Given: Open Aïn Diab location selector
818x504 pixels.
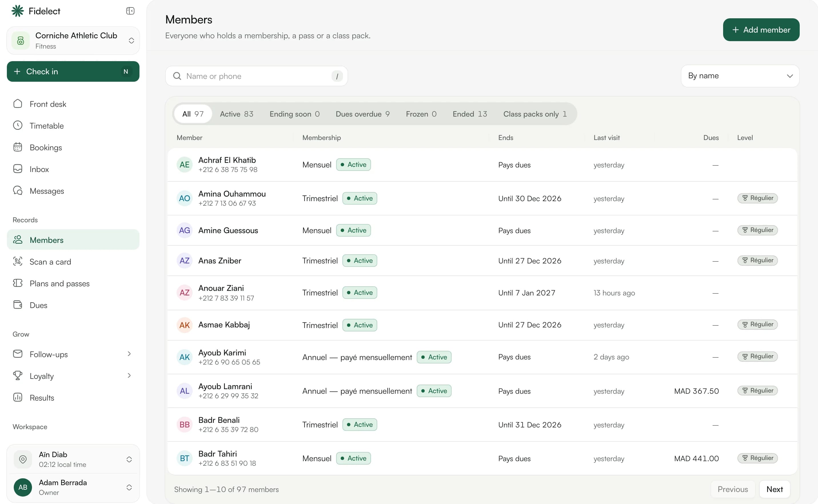Looking at the screenshot, I should click(x=73, y=459).
